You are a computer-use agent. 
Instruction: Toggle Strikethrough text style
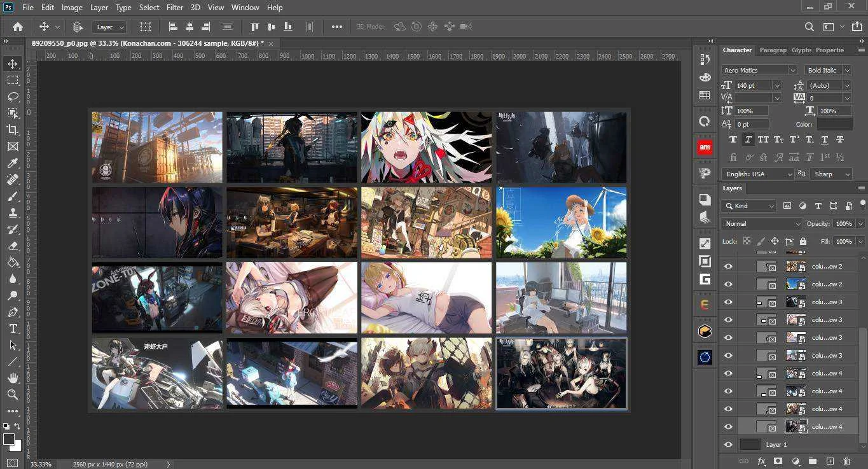pos(840,139)
